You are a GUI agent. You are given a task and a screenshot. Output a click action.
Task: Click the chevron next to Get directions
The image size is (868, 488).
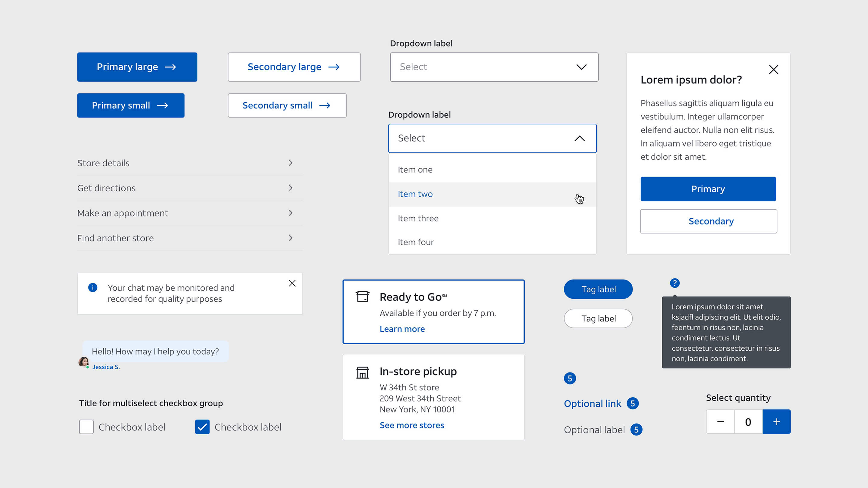point(291,188)
